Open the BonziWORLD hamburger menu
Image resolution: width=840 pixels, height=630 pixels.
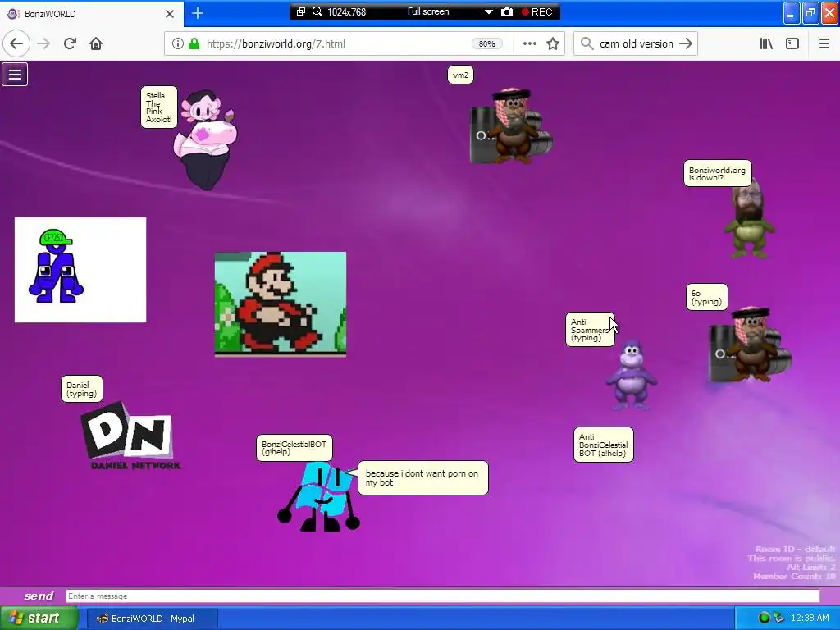point(15,75)
